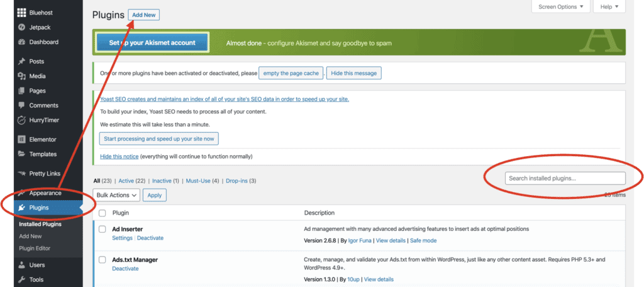
Task: Click the Bluehost grid icon
Action: [22, 13]
